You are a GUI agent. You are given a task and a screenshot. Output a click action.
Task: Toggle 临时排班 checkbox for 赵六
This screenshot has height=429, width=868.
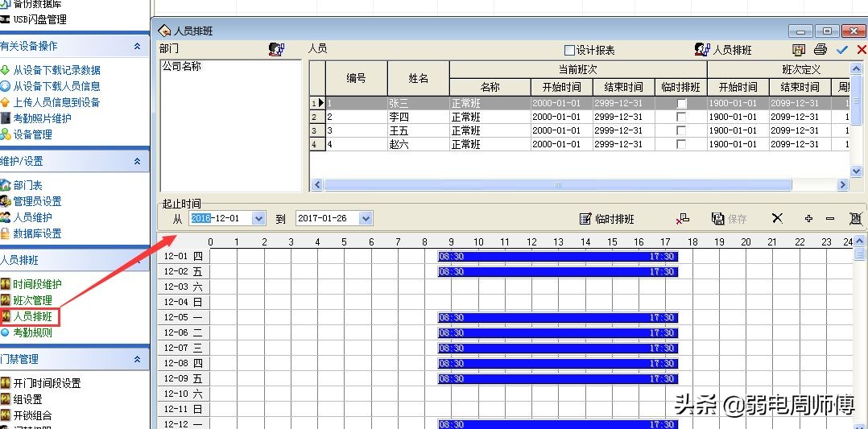pyautogui.click(x=681, y=144)
